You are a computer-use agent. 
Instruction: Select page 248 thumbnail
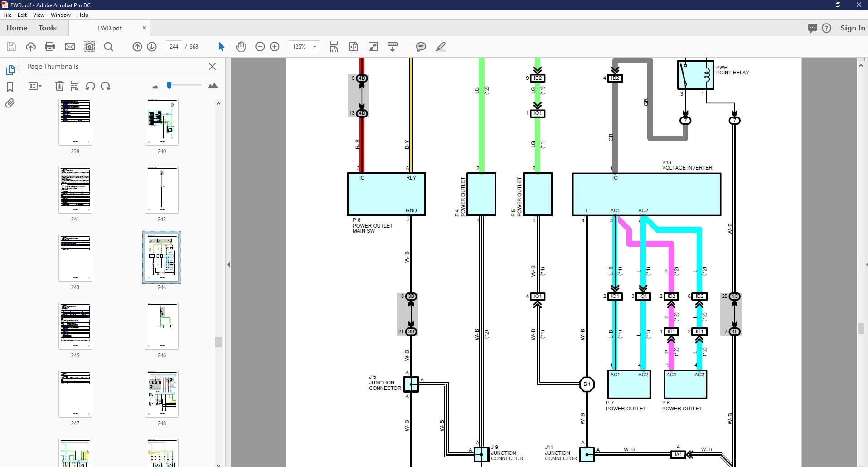click(162, 394)
